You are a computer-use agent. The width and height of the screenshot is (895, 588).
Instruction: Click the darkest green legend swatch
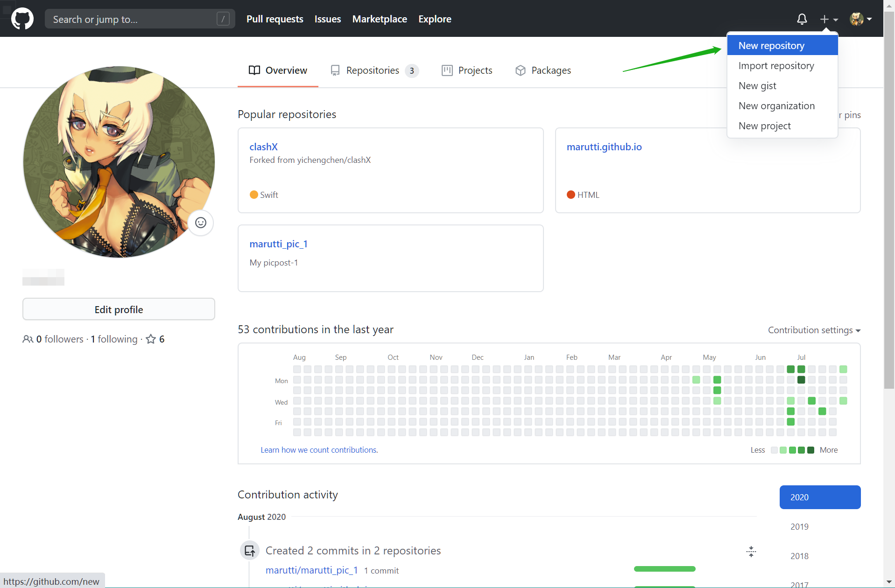click(810, 450)
